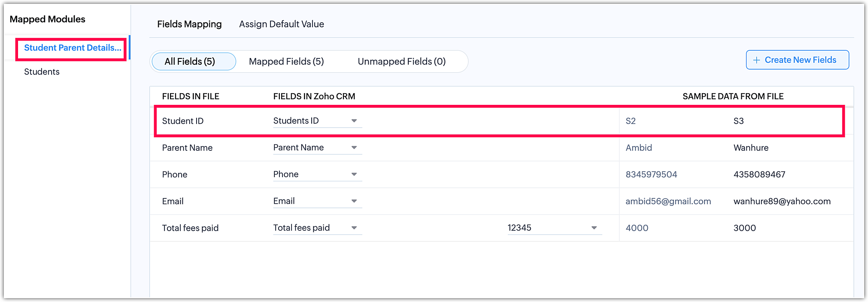Image resolution: width=868 pixels, height=302 pixels.
Task: Filter by Mapped Fields (5)
Action: coord(286,61)
